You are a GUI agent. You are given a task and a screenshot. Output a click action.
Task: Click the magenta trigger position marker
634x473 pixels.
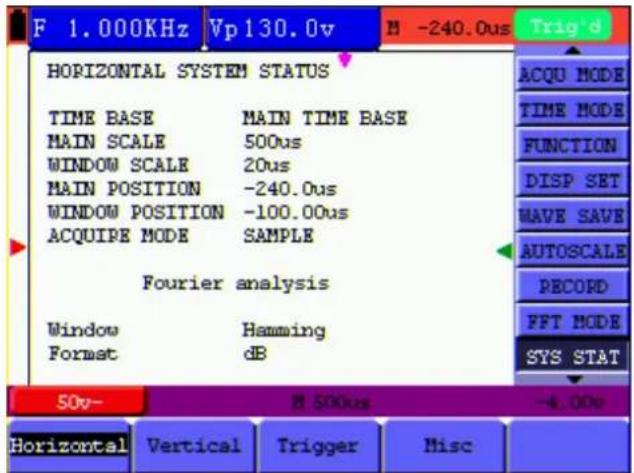point(344,60)
